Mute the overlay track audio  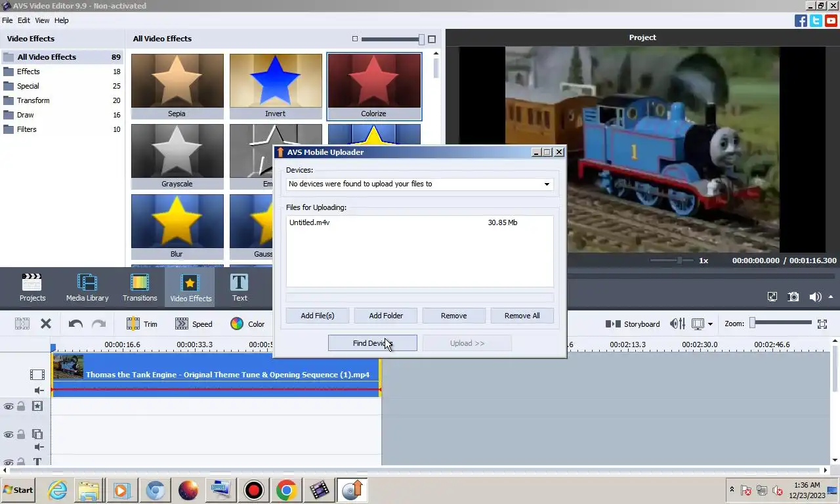pos(39,447)
